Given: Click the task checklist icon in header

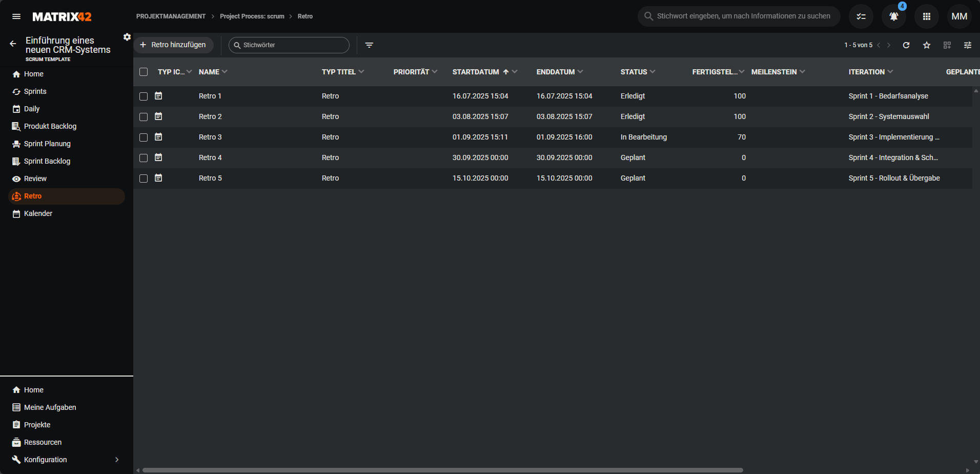Looking at the screenshot, I should click(861, 16).
